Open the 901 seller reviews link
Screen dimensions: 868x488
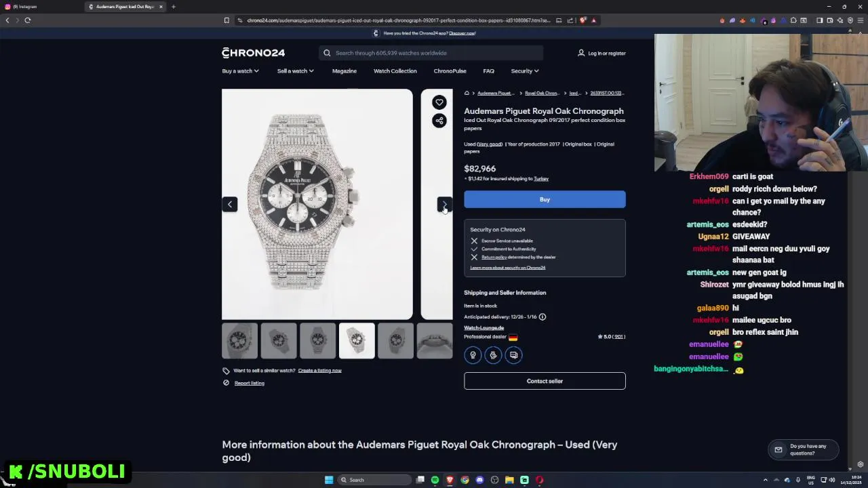click(619, 337)
